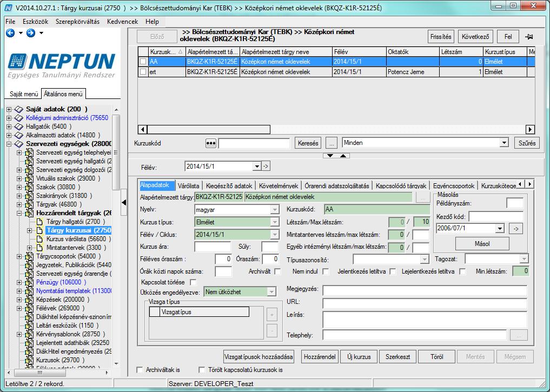This screenshot has height=392, width=550.
Task: Click the Hallgatók book icon
Action: [x=19, y=127]
